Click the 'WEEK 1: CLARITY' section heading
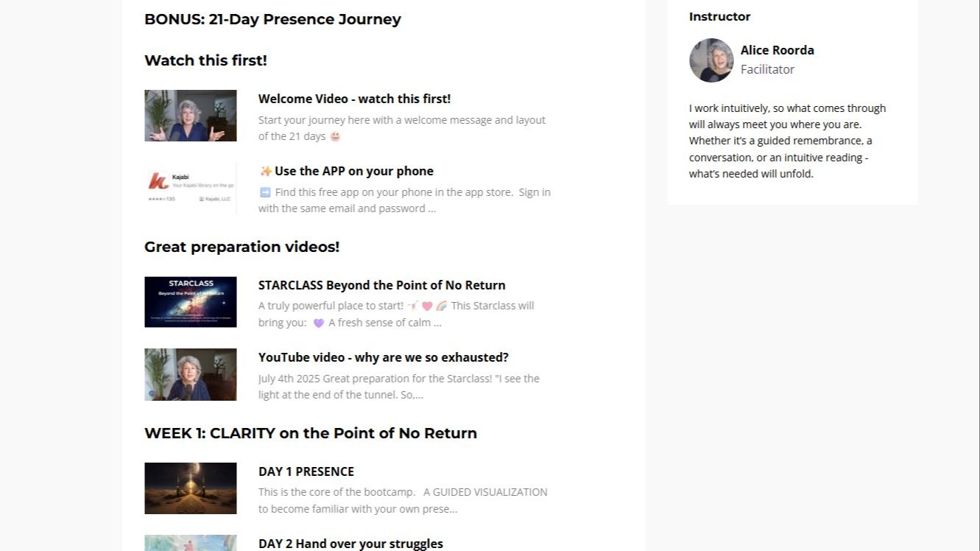Viewport: 980px width, 551px height. click(310, 433)
